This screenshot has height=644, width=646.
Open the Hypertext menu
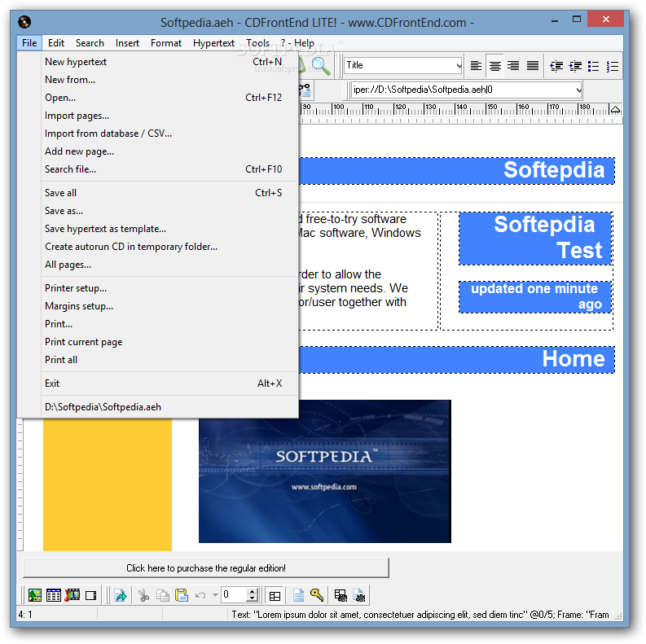pos(213,43)
